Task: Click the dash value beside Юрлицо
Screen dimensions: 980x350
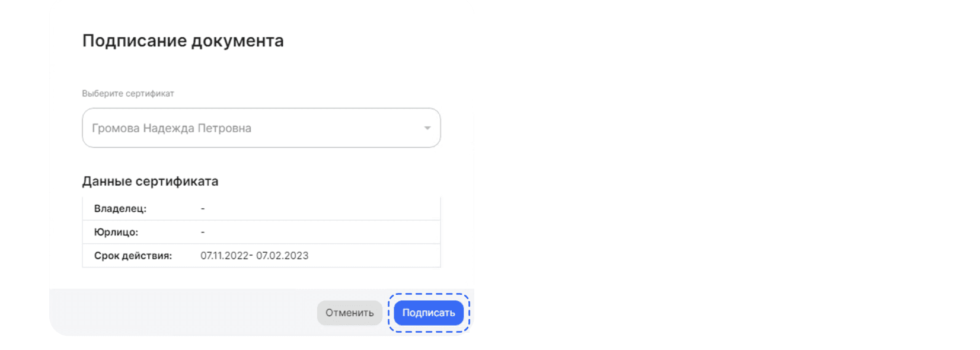Action: click(x=203, y=233)
